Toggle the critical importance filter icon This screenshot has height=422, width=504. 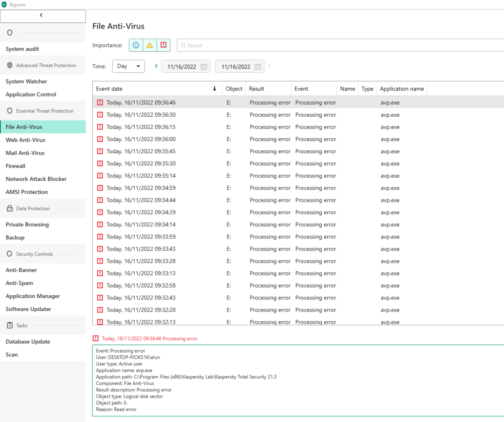[163, 45]
